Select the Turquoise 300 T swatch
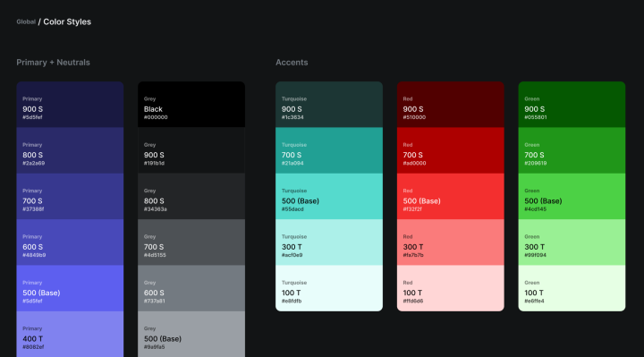 (329, 242)
